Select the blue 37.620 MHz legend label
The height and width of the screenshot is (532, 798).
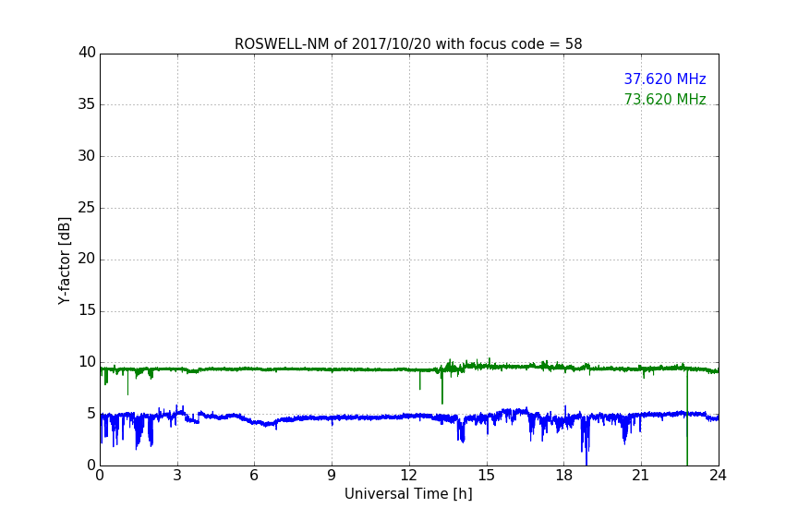(x=665, y=79)
